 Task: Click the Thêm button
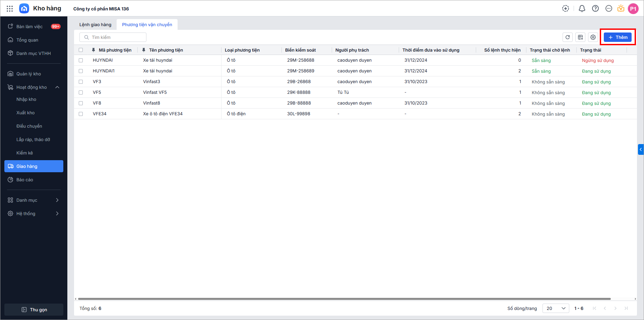618,37
